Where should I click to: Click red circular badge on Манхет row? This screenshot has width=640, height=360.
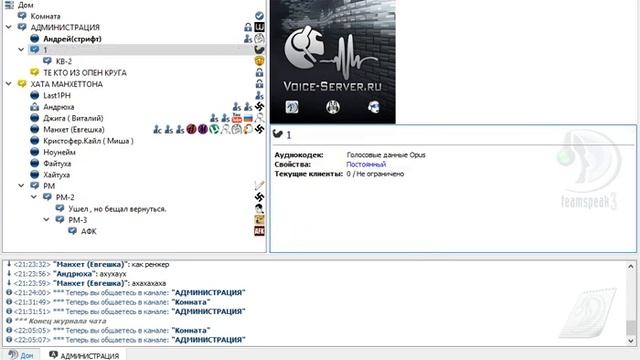coord(191,129)
